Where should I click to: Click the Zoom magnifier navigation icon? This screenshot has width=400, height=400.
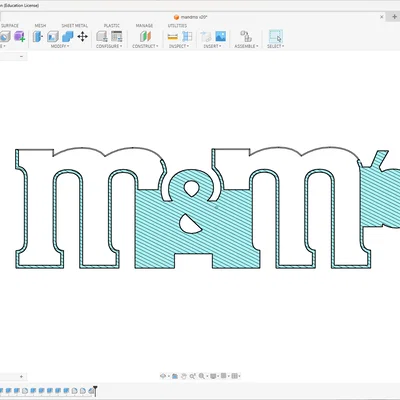point(202,376)
